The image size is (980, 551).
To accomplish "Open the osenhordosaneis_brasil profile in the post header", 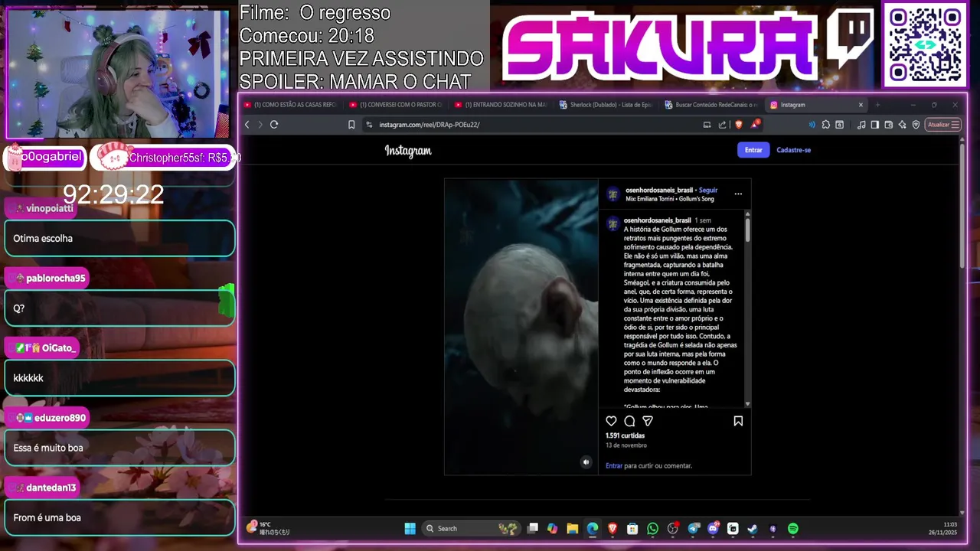I will 658,190.
